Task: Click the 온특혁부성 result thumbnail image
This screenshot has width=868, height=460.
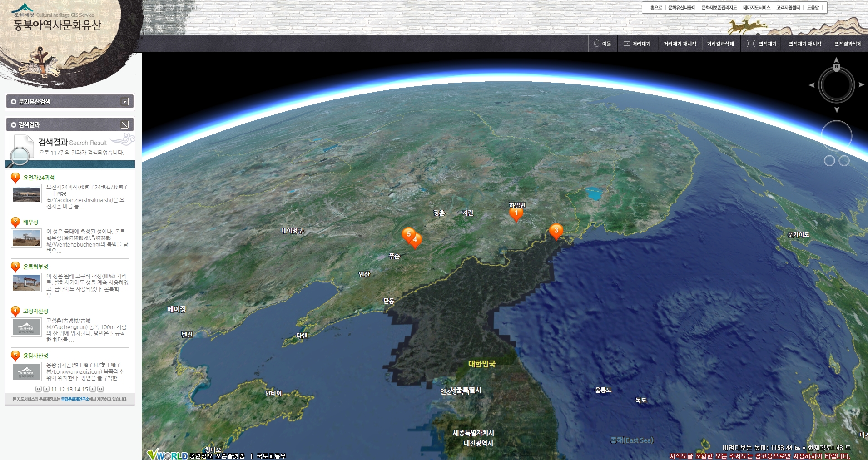Action: (x=26, y=282)
